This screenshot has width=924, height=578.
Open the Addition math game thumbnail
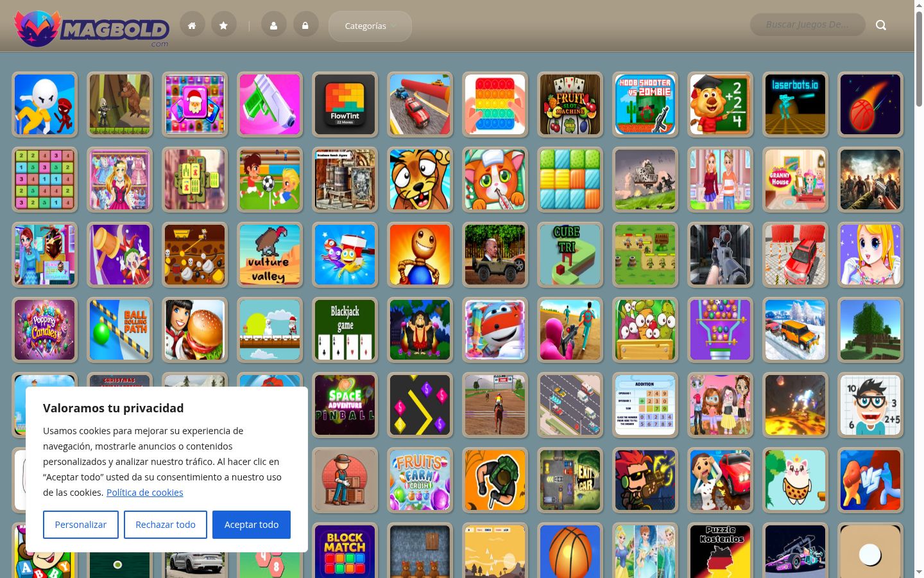click(646, 405)
